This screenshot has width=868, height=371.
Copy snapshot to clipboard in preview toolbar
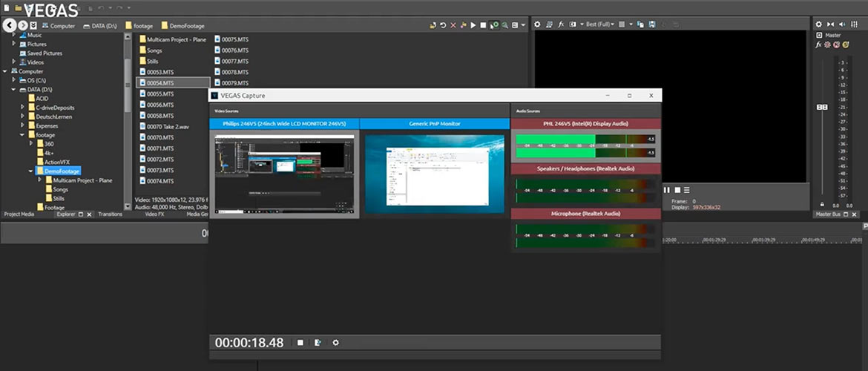tap(641, 24)
